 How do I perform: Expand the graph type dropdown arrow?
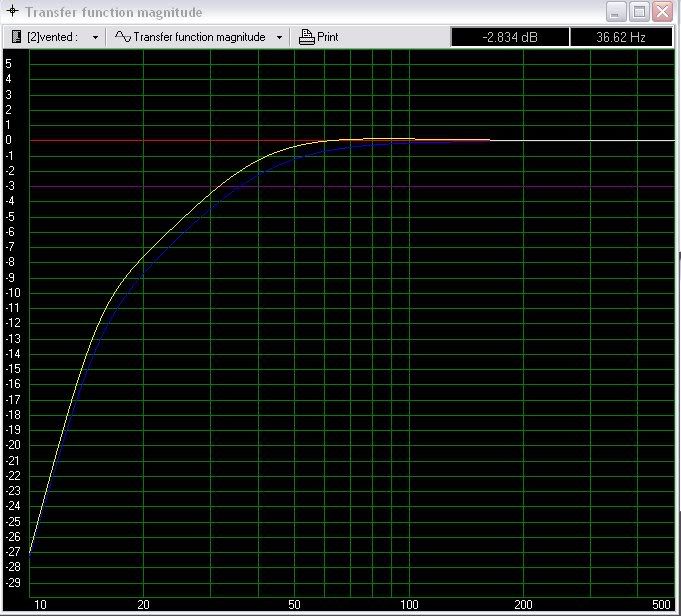pos(279,37)
